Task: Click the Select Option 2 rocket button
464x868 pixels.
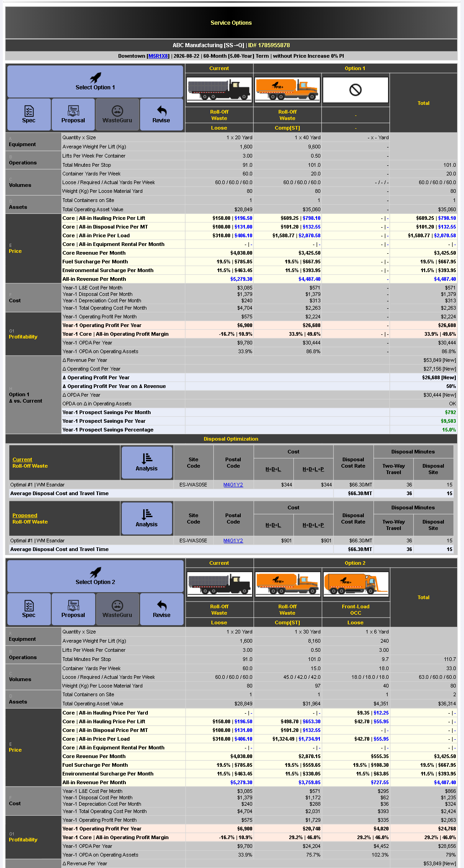Action: (95, 576)
